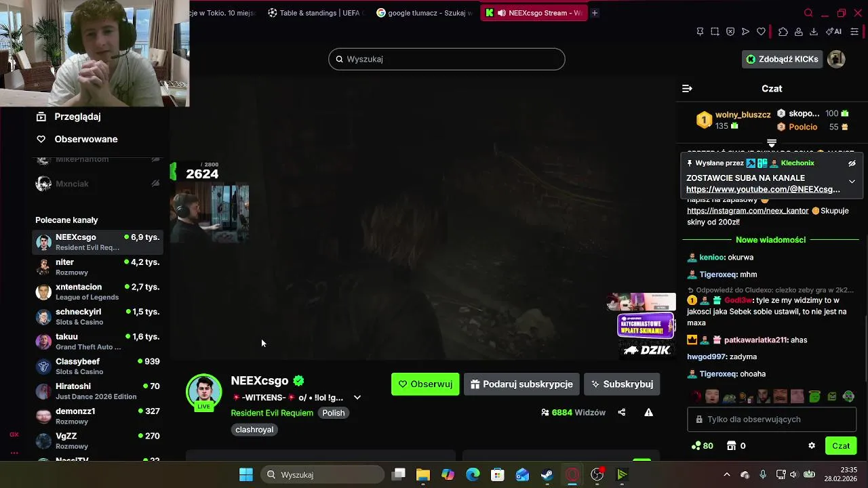Open chat settings gear icon

[x=812, y=446]
